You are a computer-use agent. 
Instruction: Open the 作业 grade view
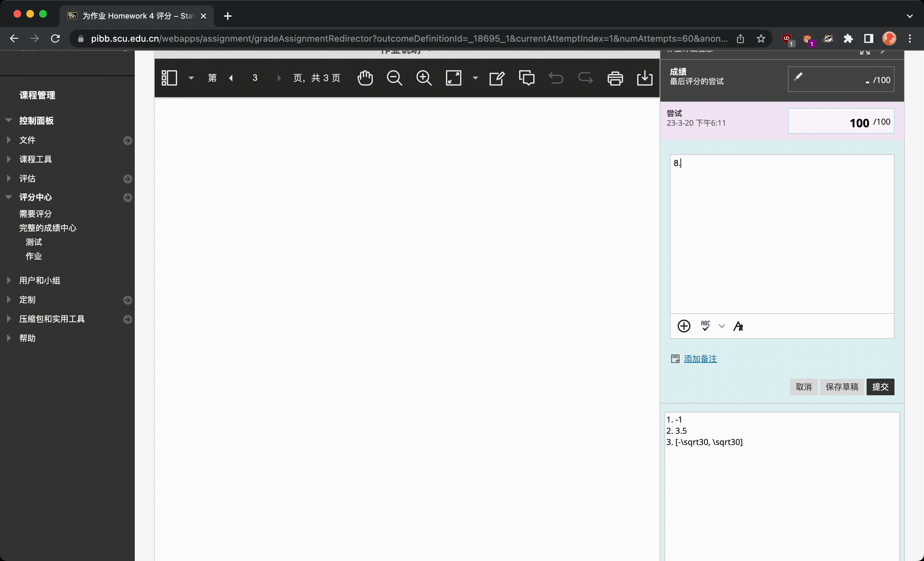pyautogui.click(x=33, y=256)
